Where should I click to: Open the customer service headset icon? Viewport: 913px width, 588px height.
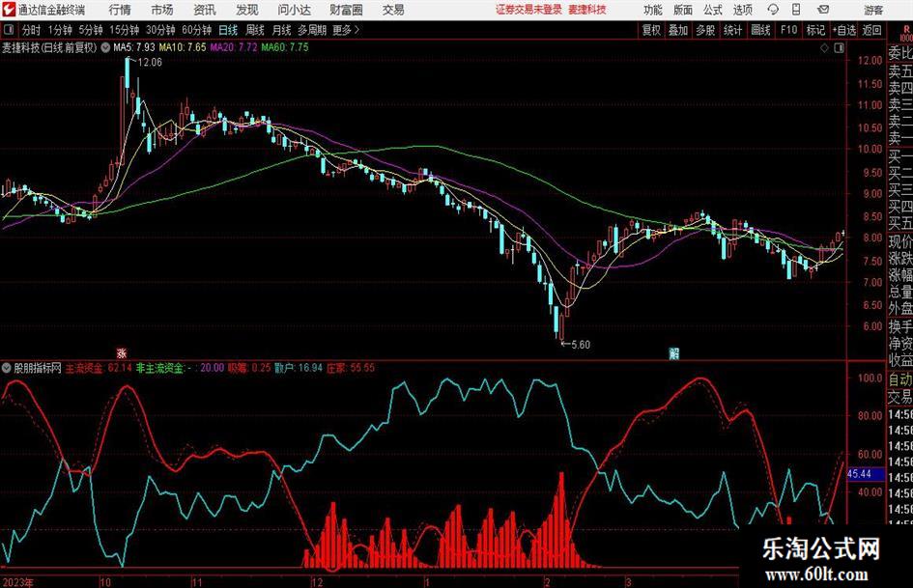(x=773, y=10)
